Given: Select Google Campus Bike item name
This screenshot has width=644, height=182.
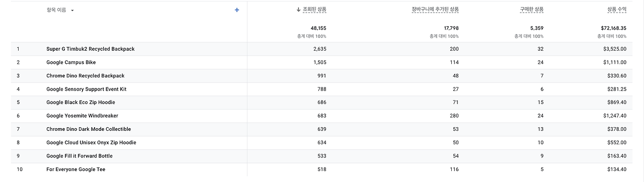Looking at the screenshot, I should click(x=71, y=62).
